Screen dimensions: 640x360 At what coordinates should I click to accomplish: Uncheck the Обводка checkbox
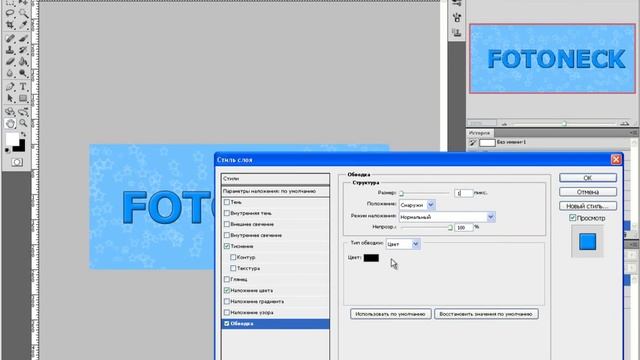(227, 324)
